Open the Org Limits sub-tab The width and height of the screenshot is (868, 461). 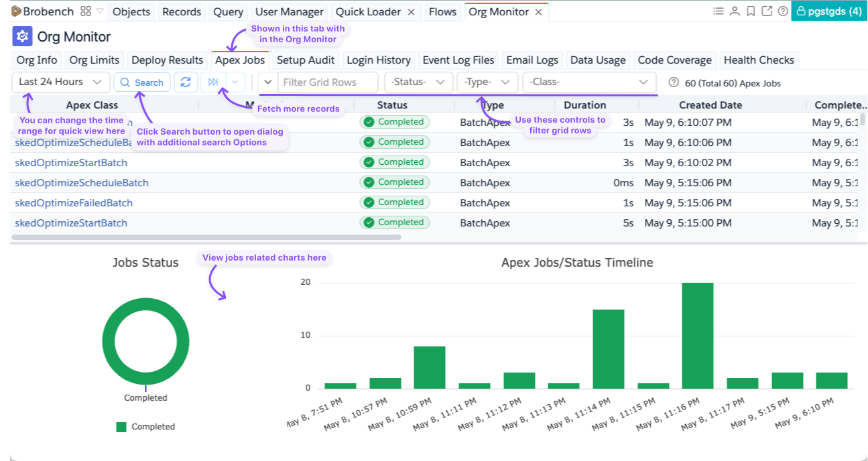coord(95,60)
